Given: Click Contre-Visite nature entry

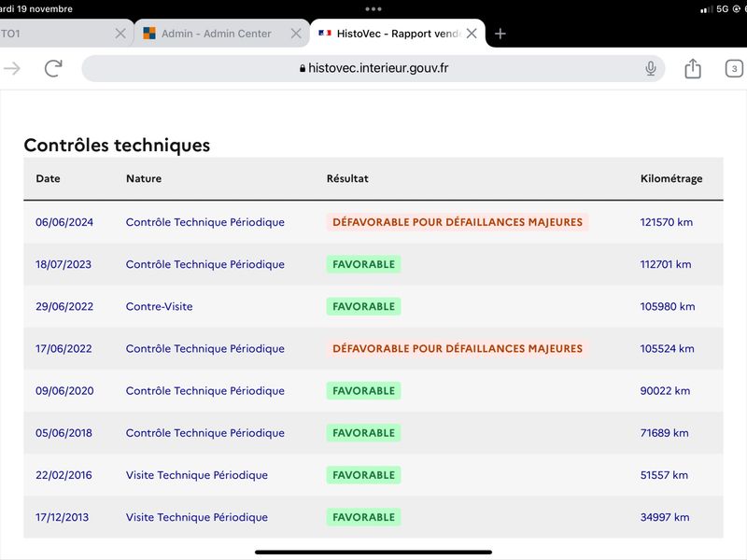Looking at the screenshot, I should click(x=159, y=307).
